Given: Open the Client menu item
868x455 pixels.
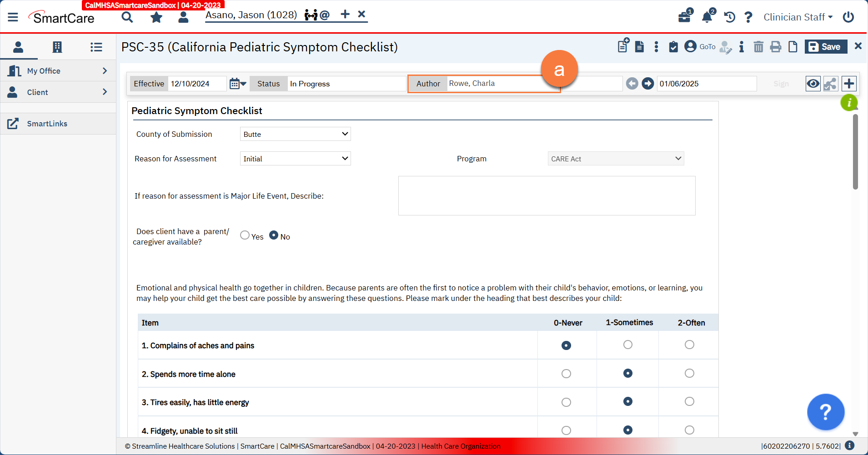Looking at the screenshot, I should tap(58, 92).
